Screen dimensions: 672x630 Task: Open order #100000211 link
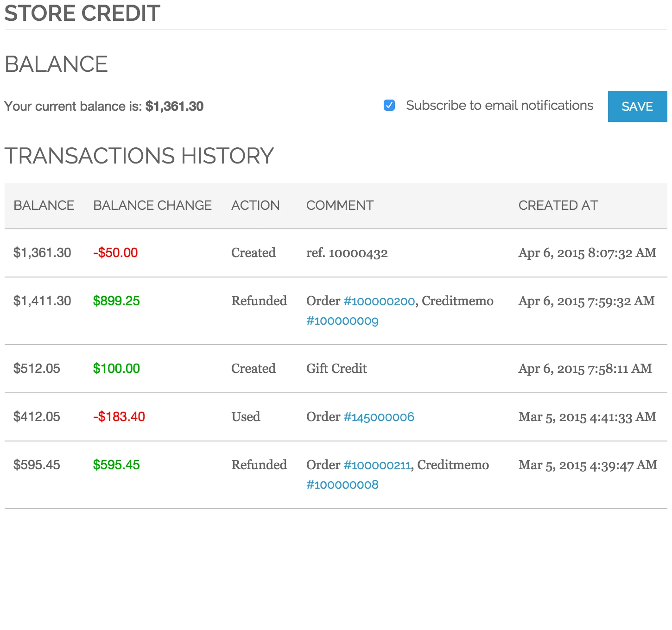tap(377, 465)
